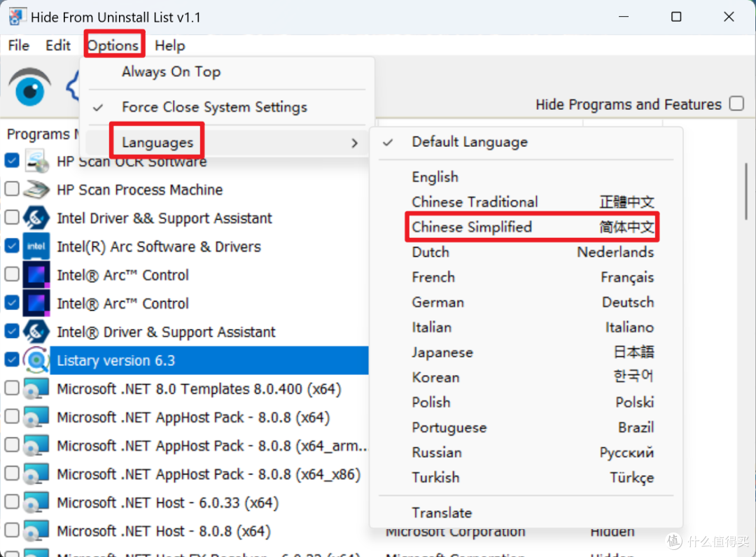Check the HP Scan Process Machine checkbox
The image size is (756, 557).
coord(12,188)
